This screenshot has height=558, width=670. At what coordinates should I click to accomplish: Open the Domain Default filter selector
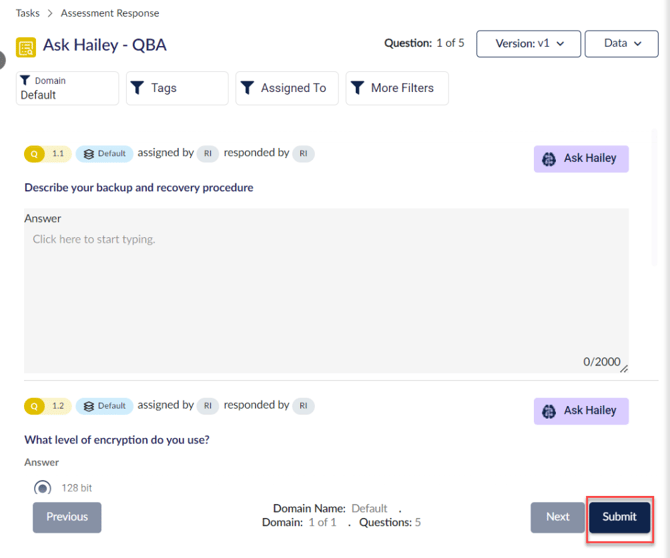point(67,88)
